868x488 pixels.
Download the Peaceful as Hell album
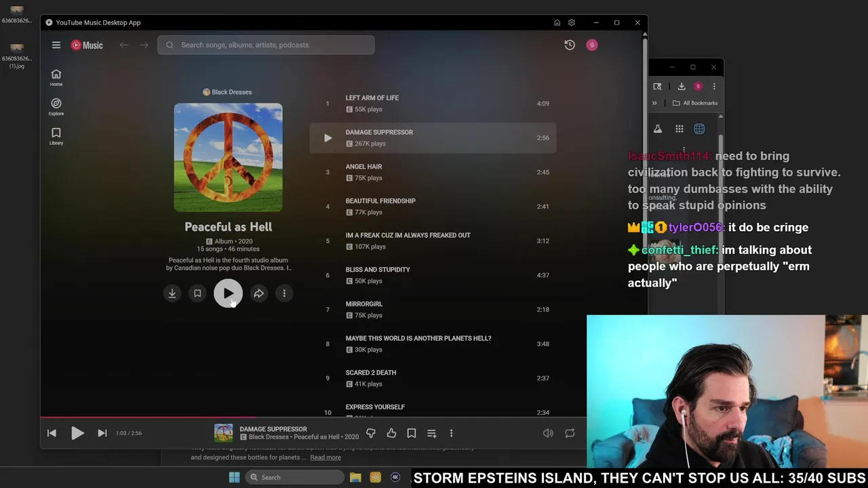172,293
